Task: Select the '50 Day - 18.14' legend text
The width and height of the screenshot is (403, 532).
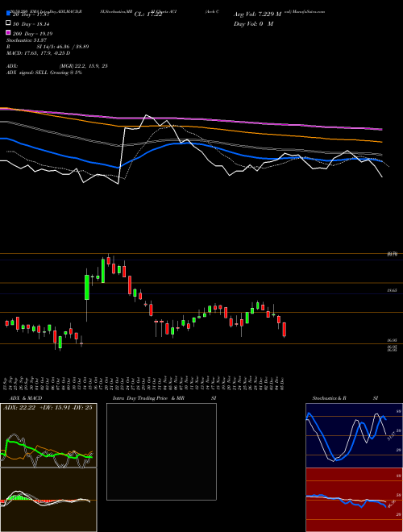Action: [x=31, y=24]
